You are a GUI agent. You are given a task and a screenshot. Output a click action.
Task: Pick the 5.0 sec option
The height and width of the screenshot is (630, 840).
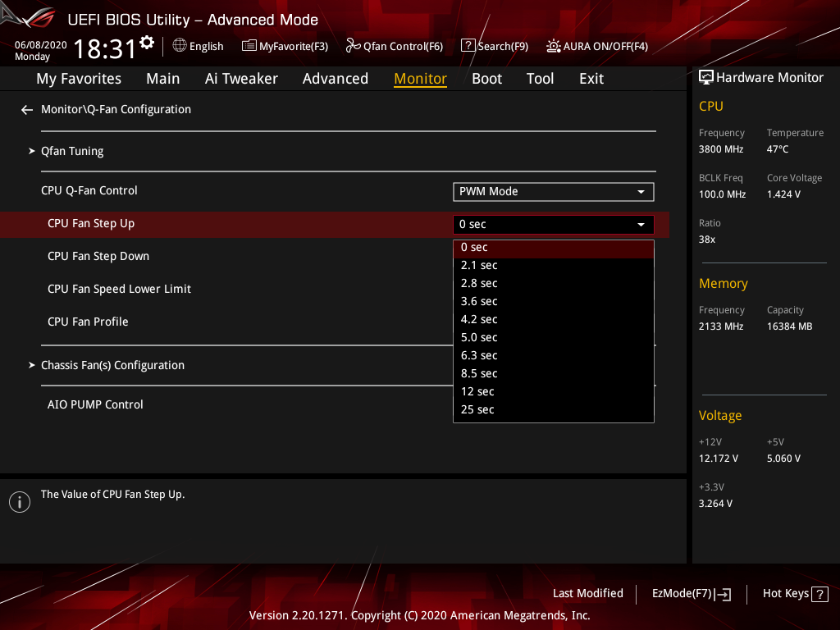pos(554,337)
